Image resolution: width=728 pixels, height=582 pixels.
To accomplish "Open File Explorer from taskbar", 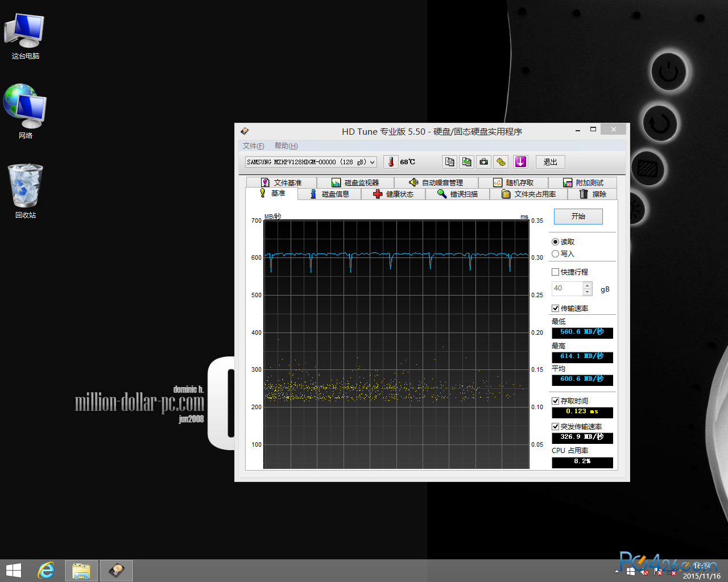I will pos(81,571).
